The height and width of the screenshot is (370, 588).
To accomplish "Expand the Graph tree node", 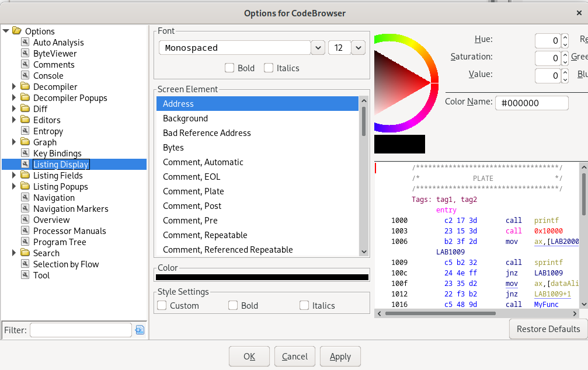I will click(14, 142).
